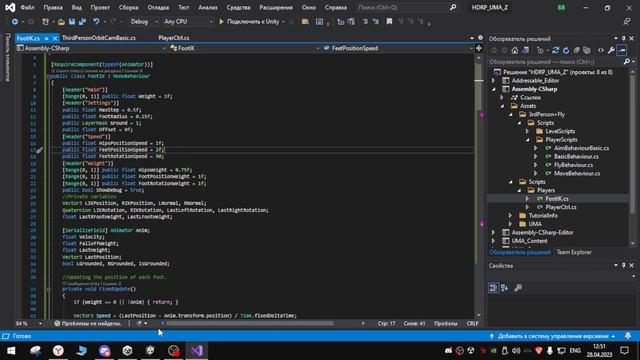Open the Windows Start menu
The image size is (640, 360).
11,351
